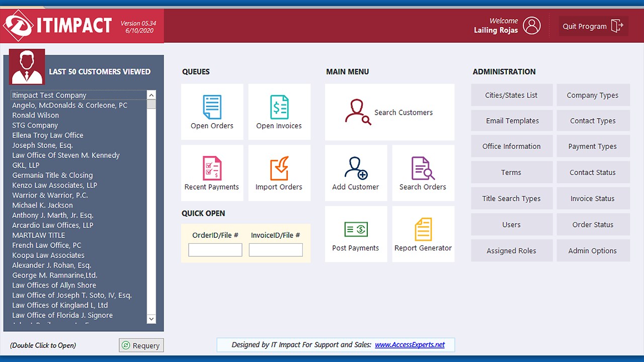Focus the OrderID/File # input field
The height and width of the screenshot is (362, 644).
pyautogui.click(x=215, y=250)
